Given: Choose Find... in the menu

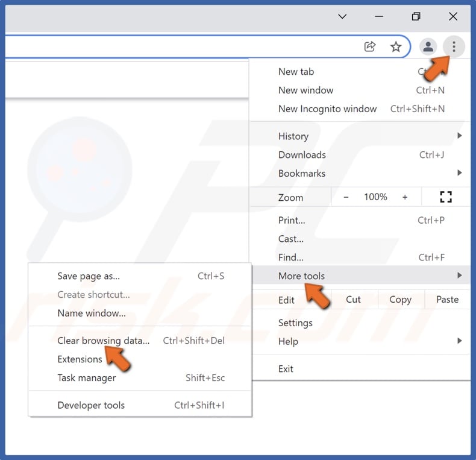Looking at the screenshot, I should pyautogui.click(x=360, y=257).
